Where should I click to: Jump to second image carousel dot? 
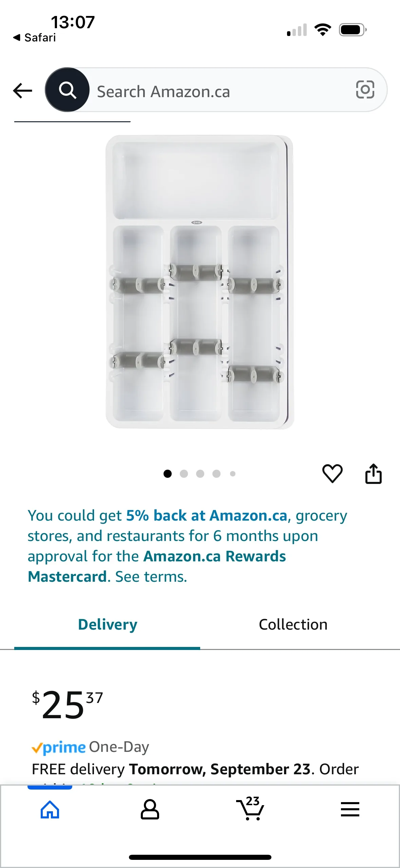184,474
